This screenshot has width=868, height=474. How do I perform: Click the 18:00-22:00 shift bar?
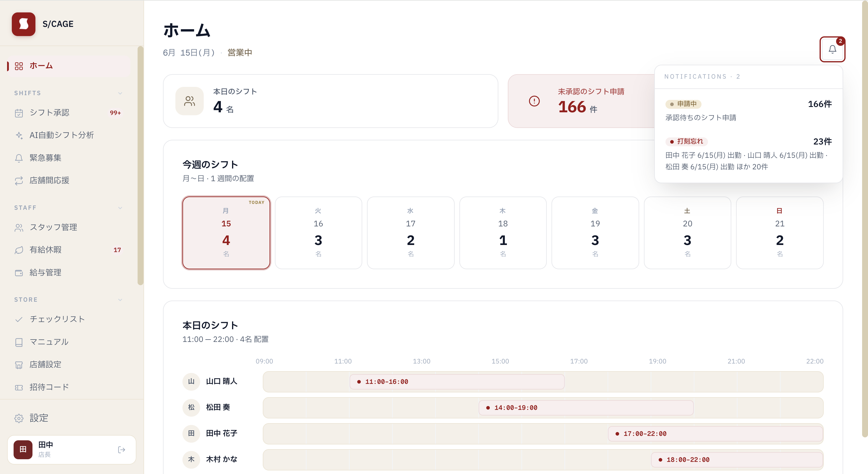[x=737, y=460]
